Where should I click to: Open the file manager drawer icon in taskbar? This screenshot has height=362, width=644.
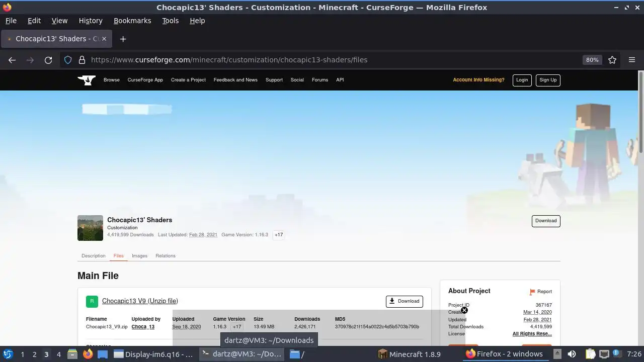72,354
